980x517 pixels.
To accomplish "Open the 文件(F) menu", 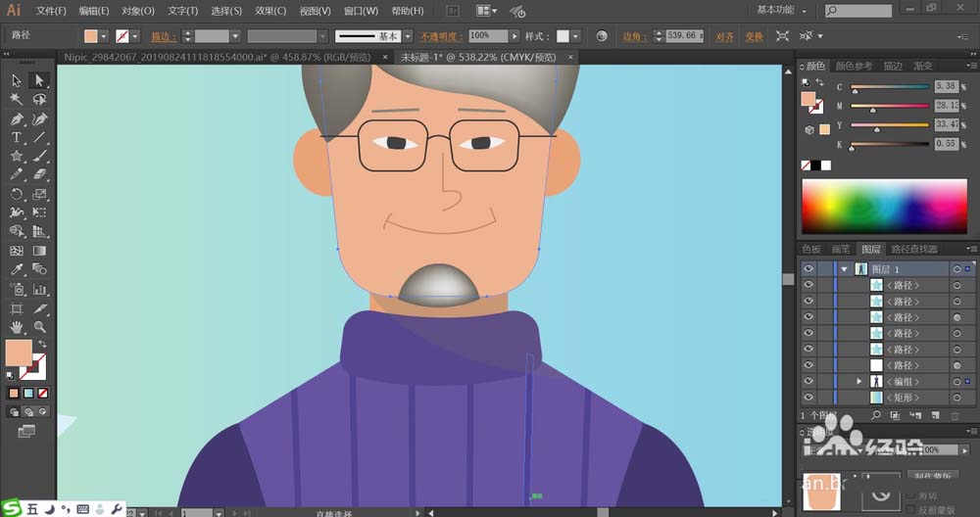I will [x=51, y=11].
